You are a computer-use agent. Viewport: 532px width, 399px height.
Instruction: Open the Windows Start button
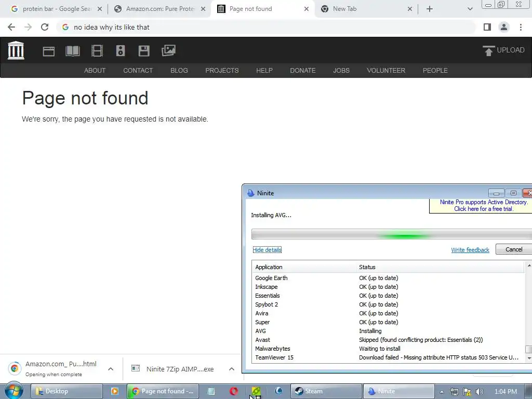[x=14, y=391]
